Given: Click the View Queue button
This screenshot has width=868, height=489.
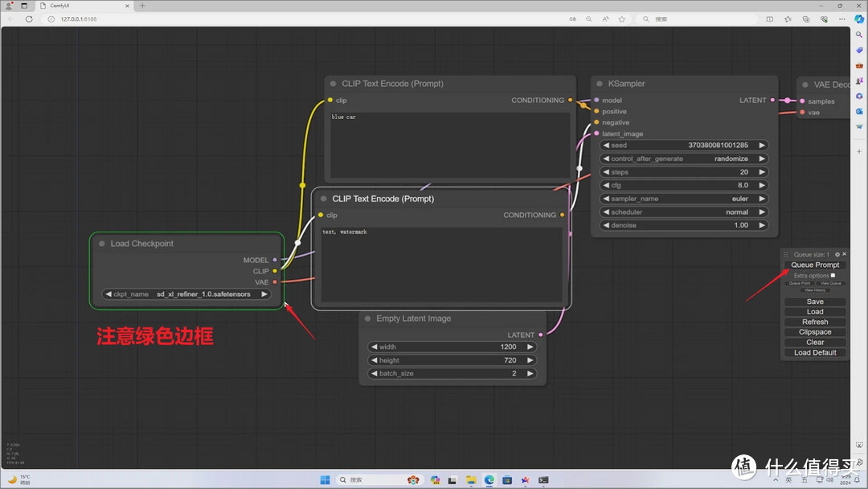Looking at the screenshot, I should 831,283.
